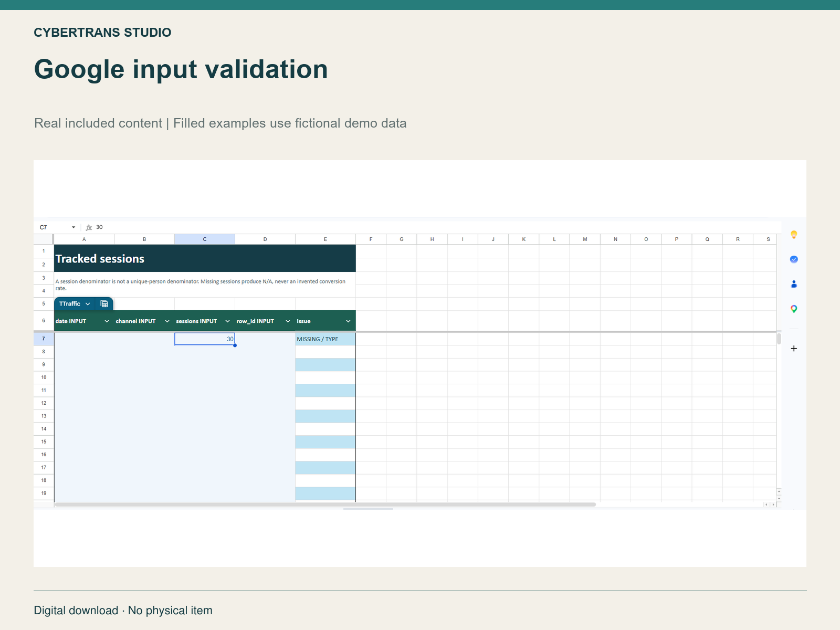
Task: Select the MISSING / TYPE cell
Action: point(325,339)
